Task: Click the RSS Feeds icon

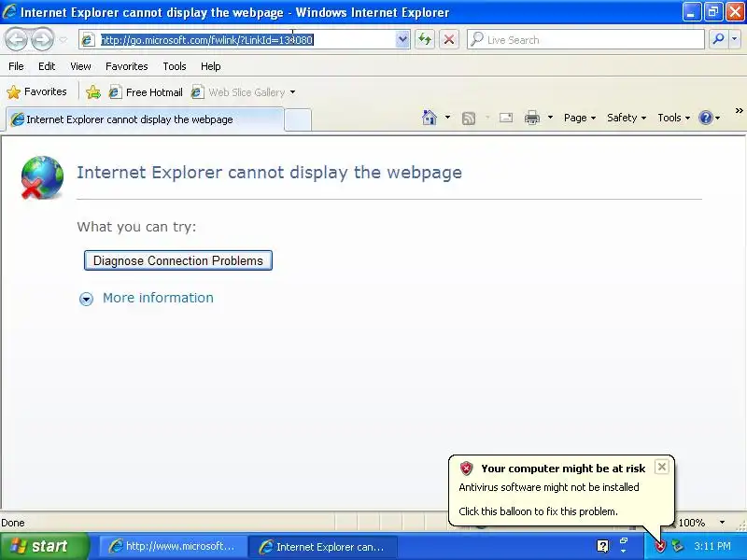Action: pos(469,118)
